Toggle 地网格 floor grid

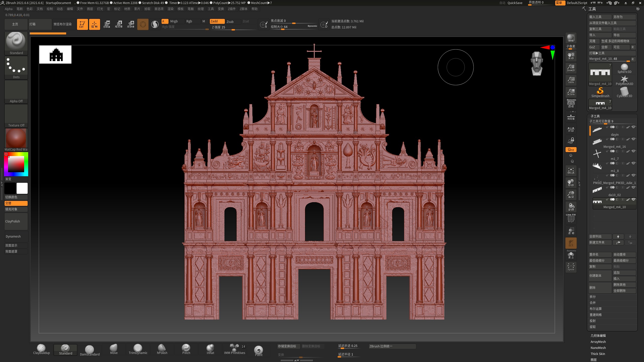pos(571,117)
